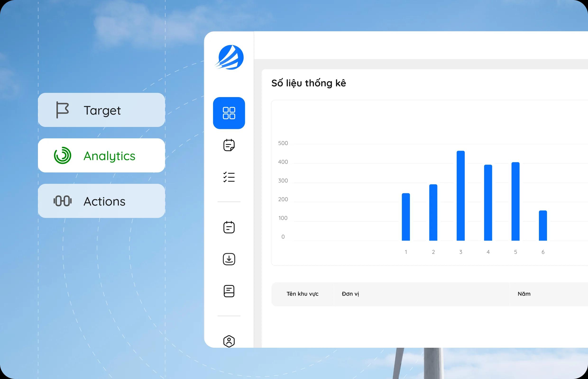Click the blue dashboard grid icon

[229, 113]
